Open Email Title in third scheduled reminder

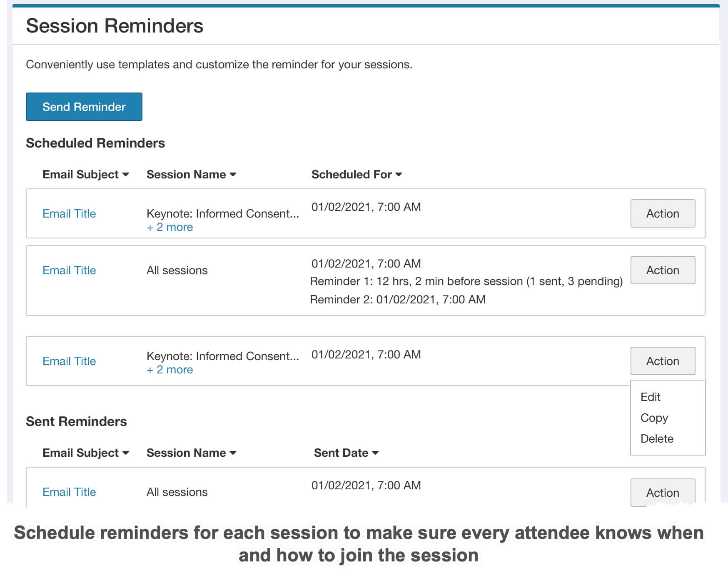click(69, 361)
